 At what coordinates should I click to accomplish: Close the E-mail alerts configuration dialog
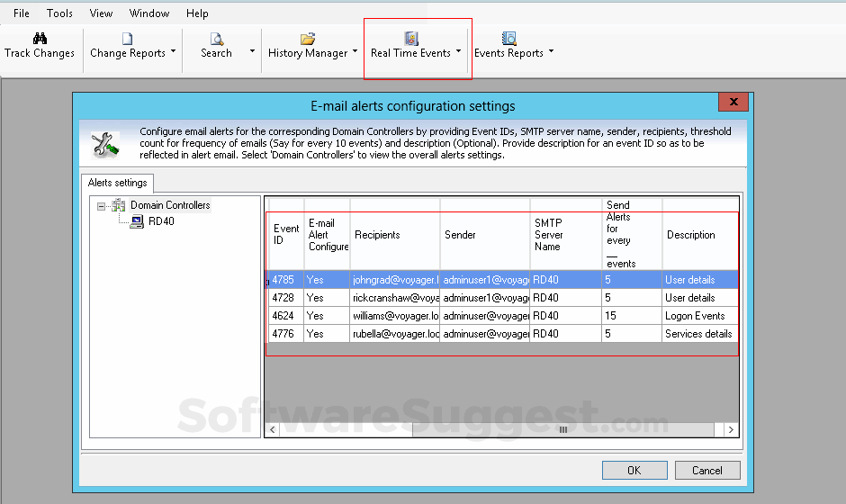733,102
